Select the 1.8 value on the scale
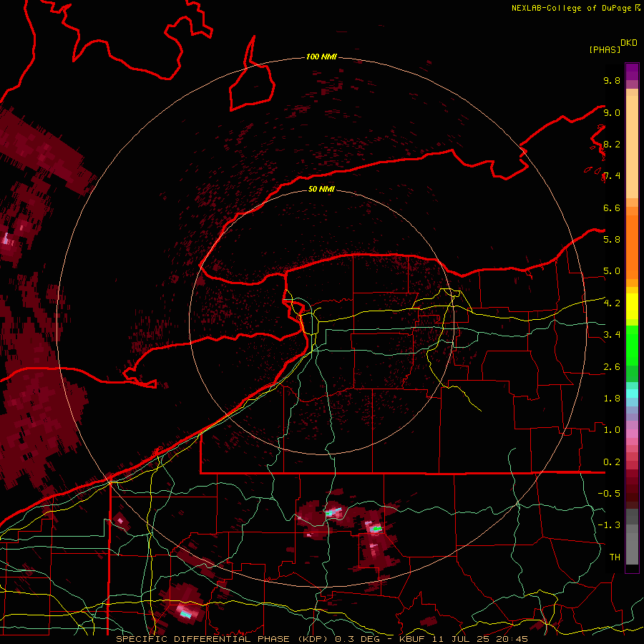Viewport: 644px width, 644px height. point(612,399)
